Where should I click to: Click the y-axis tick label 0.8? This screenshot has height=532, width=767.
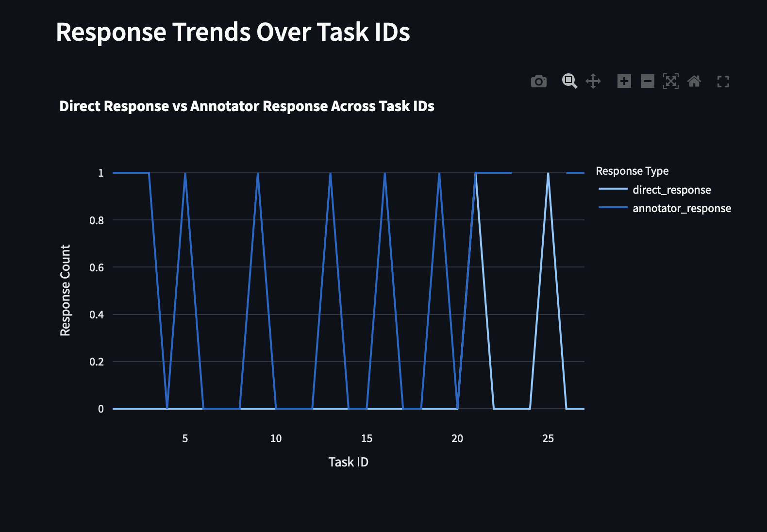(97, 220)
